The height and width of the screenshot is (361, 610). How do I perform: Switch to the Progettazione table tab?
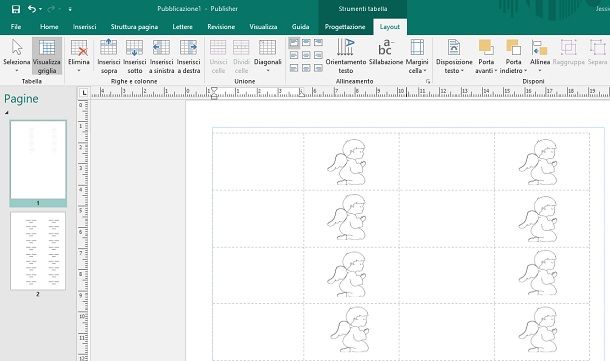tap(345, 27)
